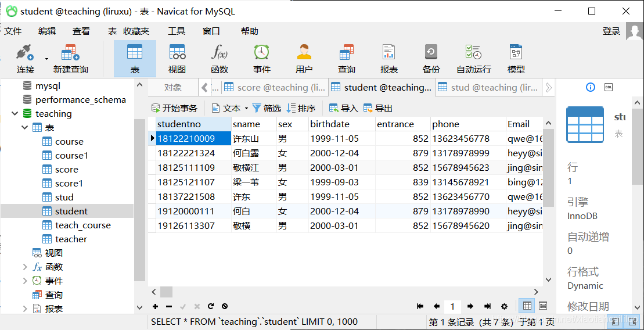Click the 导入 import button
The height and width of the screenshot is (330, 644).
pos(344,109)
